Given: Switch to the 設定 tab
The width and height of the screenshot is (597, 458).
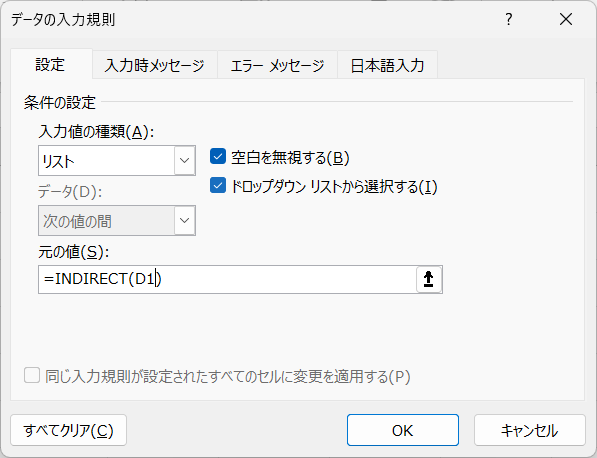Looking at the screenshot, I should [50, 64].
